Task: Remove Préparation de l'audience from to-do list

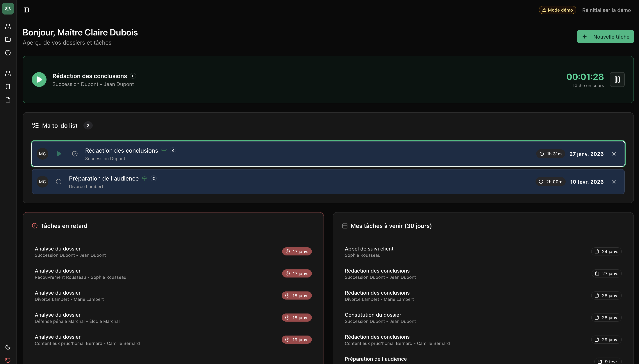Action: pyautogui.click(x=614, y=182)
